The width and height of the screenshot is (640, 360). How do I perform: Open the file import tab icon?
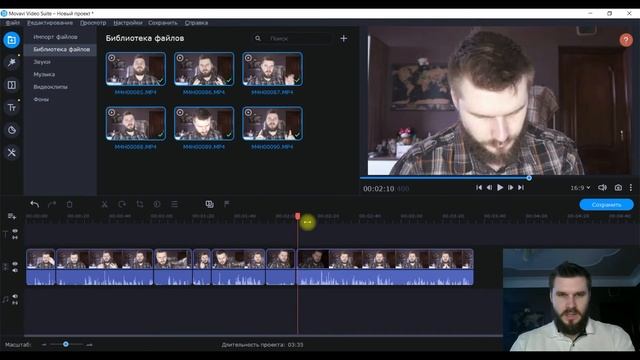click(11, 40)
